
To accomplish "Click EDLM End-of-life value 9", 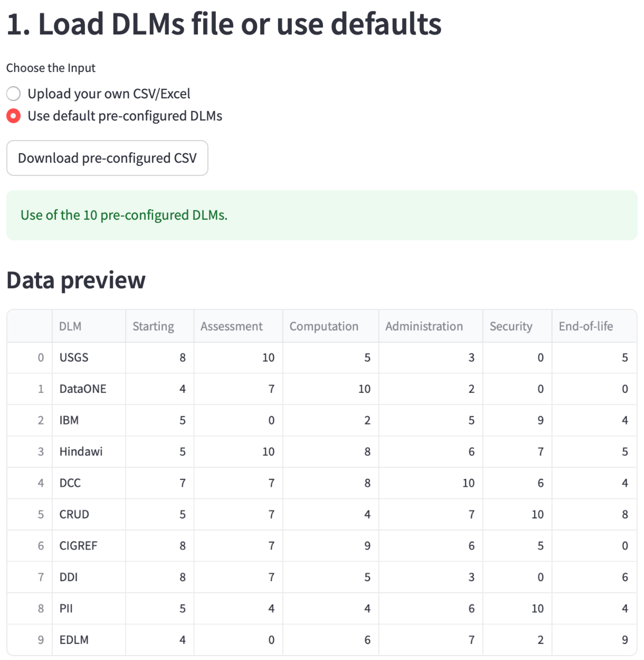I will (594, 640).
